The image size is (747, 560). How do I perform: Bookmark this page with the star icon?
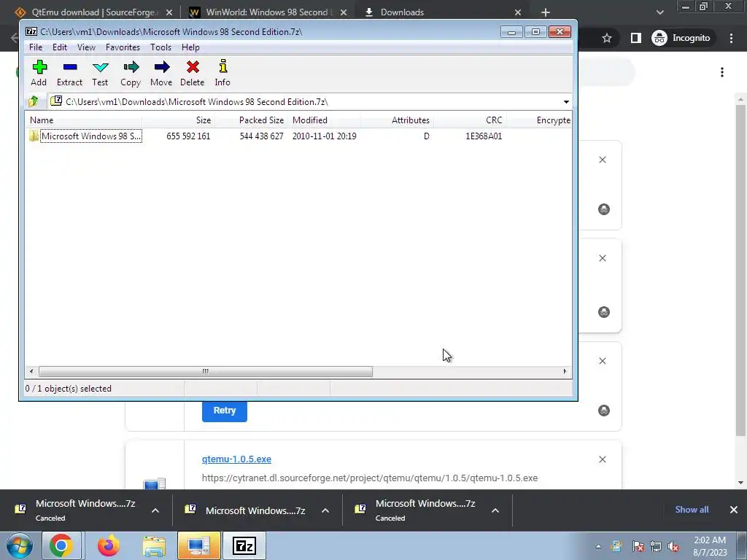point(606,38)
